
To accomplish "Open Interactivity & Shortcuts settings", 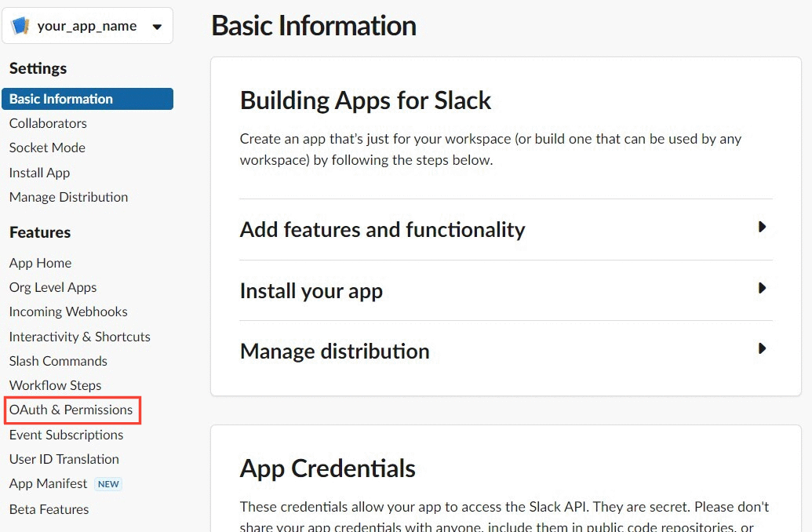I will pyautogui.click(x=79, y=337).
